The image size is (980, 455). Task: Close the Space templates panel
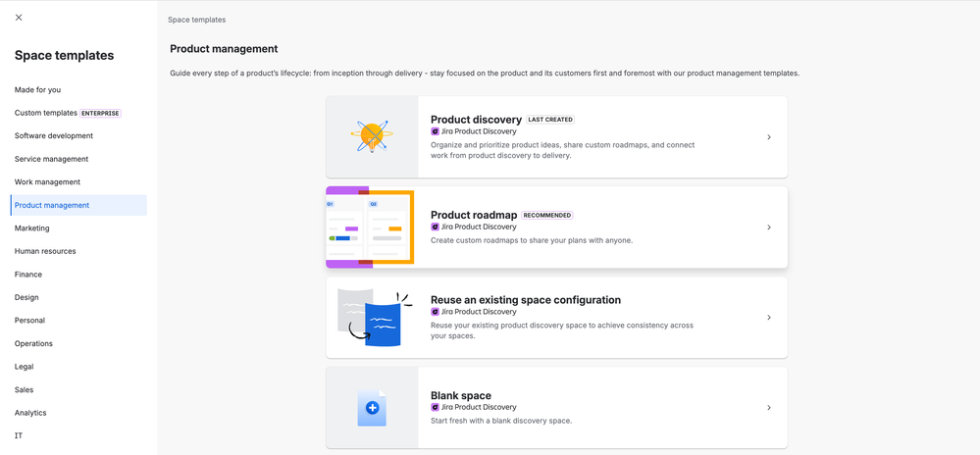(x=19, y=18)
